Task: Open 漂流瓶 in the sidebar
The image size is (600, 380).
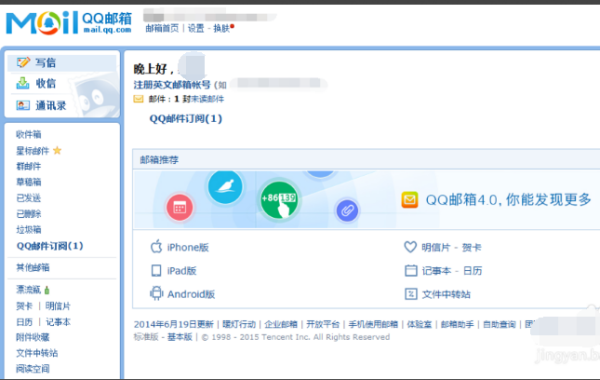Action: click(x=28, y=290)
